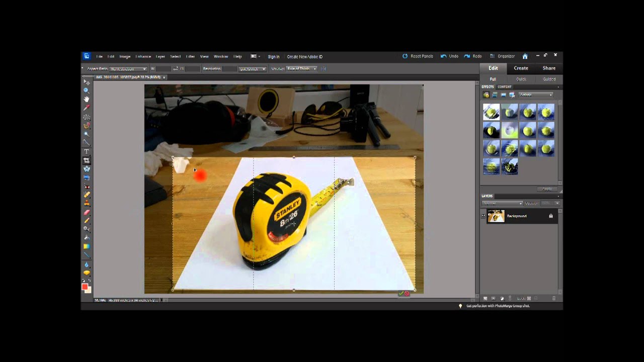Select the Eraser tool

point(87,212)
